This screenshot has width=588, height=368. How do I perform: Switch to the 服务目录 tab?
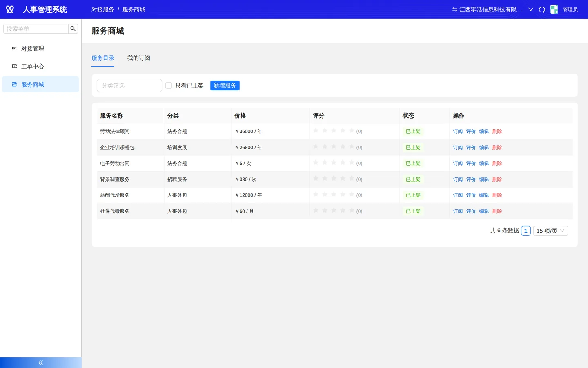[103, 58]
